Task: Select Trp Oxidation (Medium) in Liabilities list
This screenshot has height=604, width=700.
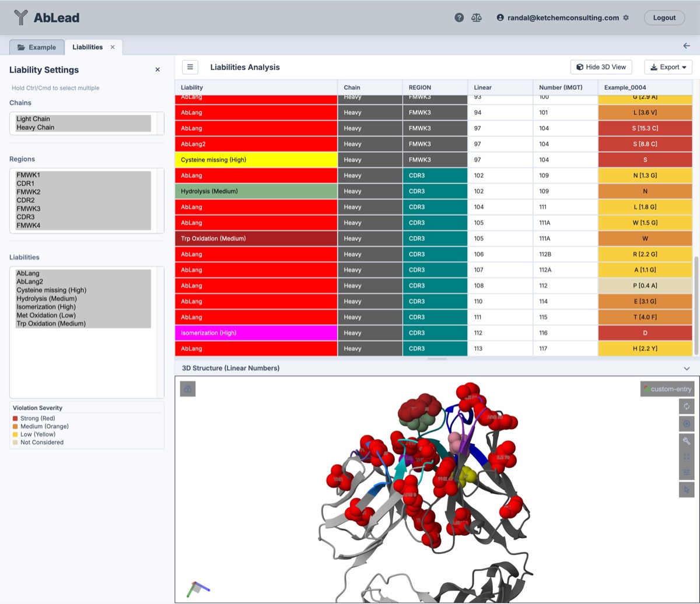Action: point(51,324)
